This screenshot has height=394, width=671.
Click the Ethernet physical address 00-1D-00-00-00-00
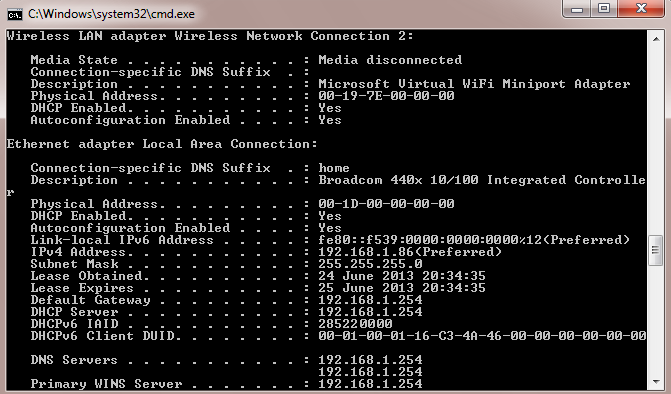pos(386,204)
